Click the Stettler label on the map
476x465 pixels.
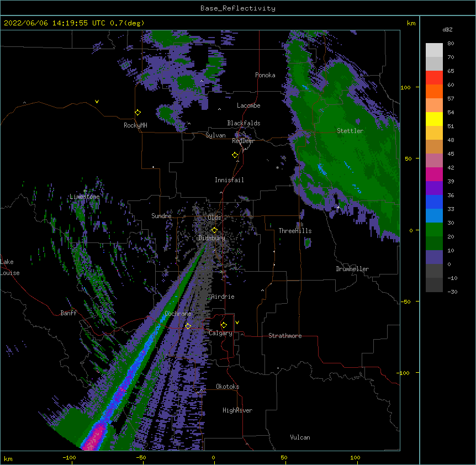pyautogui.click(x=350, y=131)
